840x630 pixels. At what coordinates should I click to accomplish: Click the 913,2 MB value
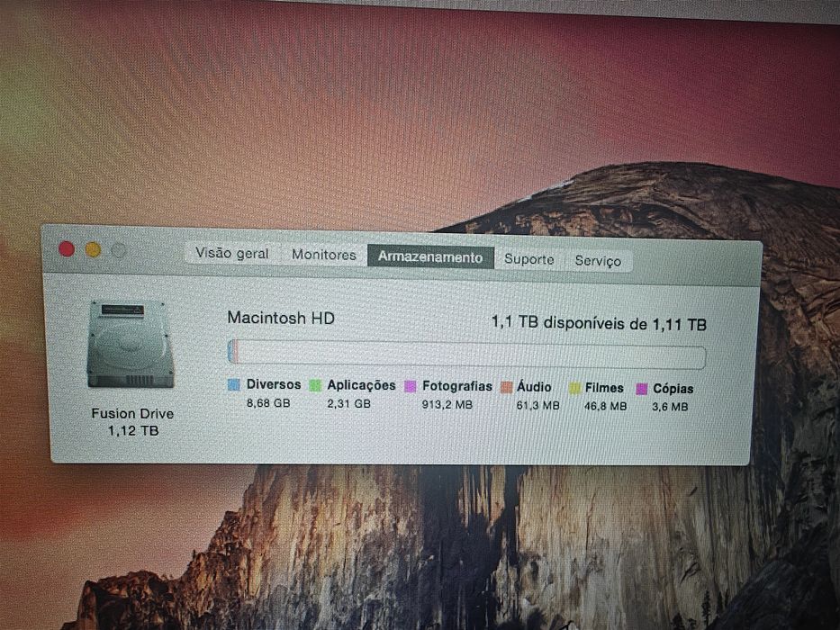tap(447, 404)
